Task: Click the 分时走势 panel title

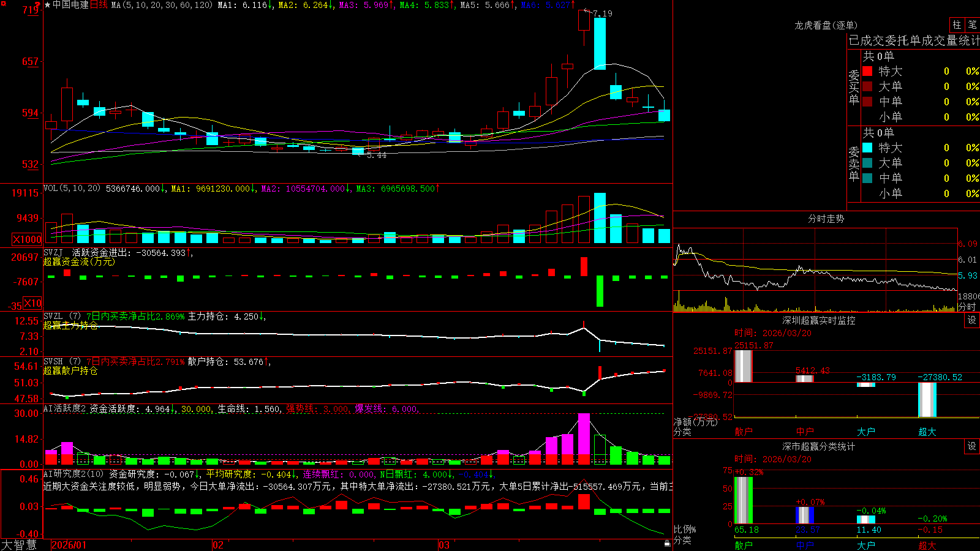Action: (x=826, y=219)
